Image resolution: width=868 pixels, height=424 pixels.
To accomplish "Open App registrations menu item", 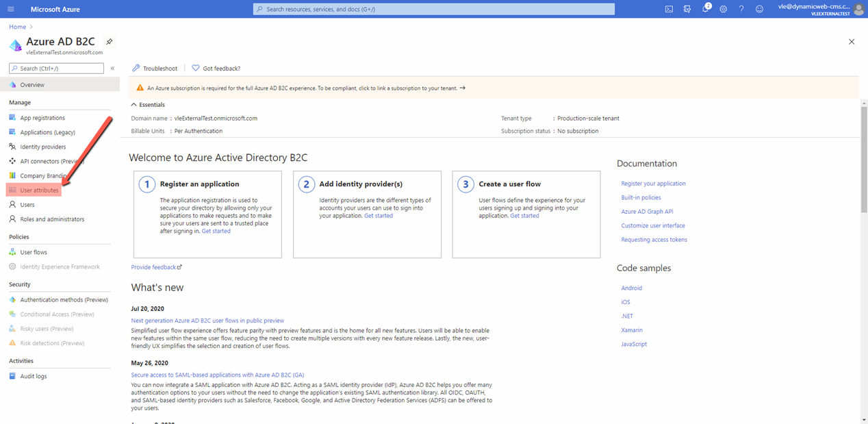I will pyautogui.click(x=42, y=118).
